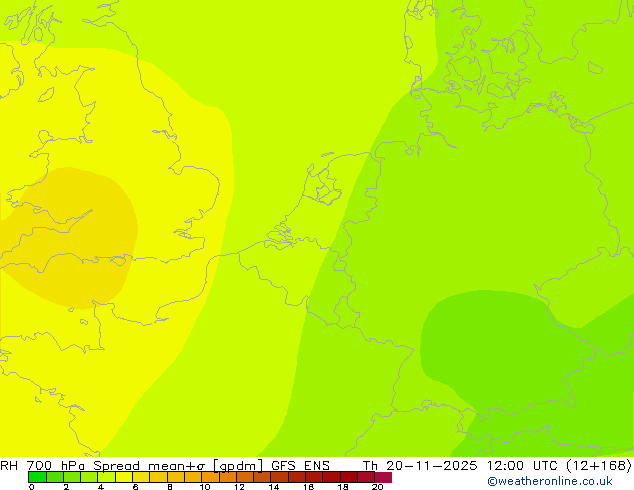Screen dimensions: 634x490
Task: Click the 'RH 700 hPa' title text
Action: click(x=40, y=466)
